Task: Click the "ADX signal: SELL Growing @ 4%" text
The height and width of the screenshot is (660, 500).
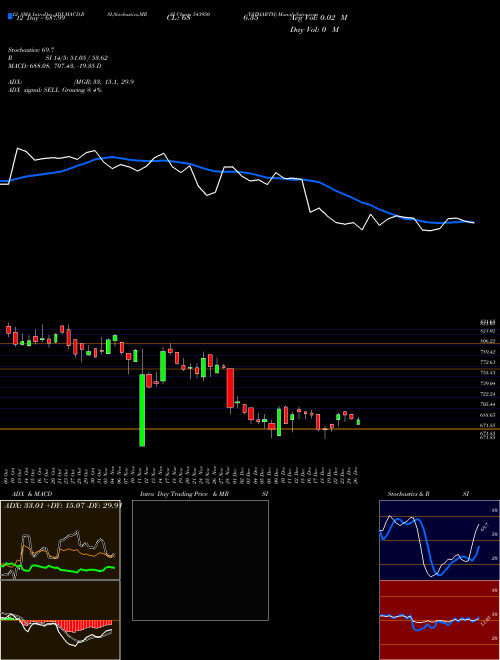Action: (55, 90)
